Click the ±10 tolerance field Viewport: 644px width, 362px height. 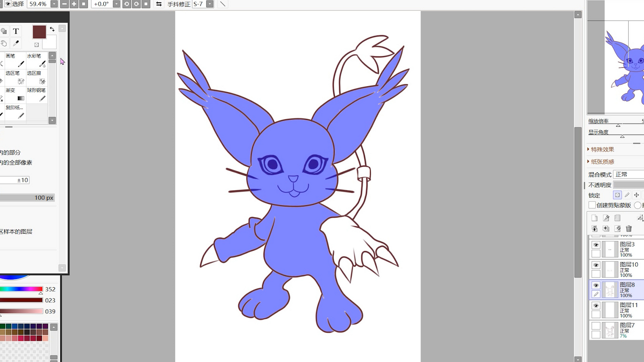(x=15, y=180)
